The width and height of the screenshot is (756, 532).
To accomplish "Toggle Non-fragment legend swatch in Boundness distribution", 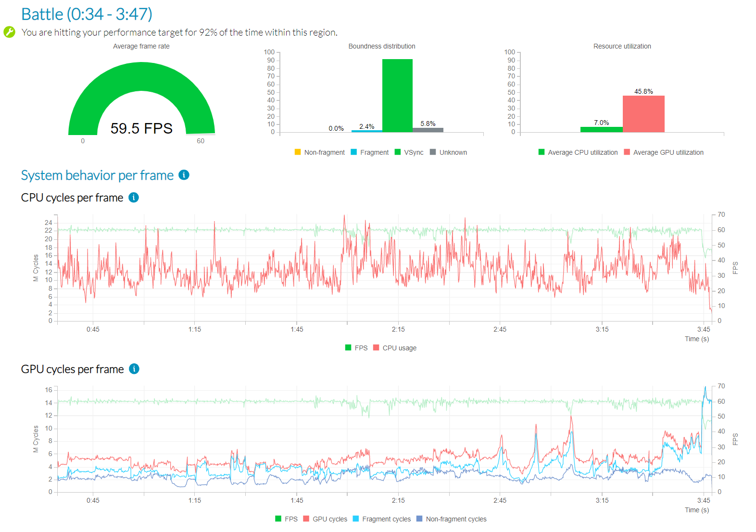I will click(298, 152).
